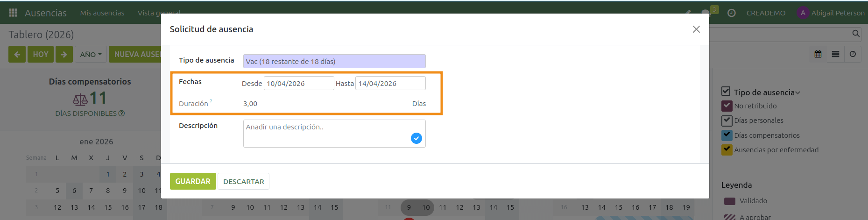Click the help icon next to Días disponibles
Image resolution: width=868 pixels, height=220 pixels.
coord(121,113)
